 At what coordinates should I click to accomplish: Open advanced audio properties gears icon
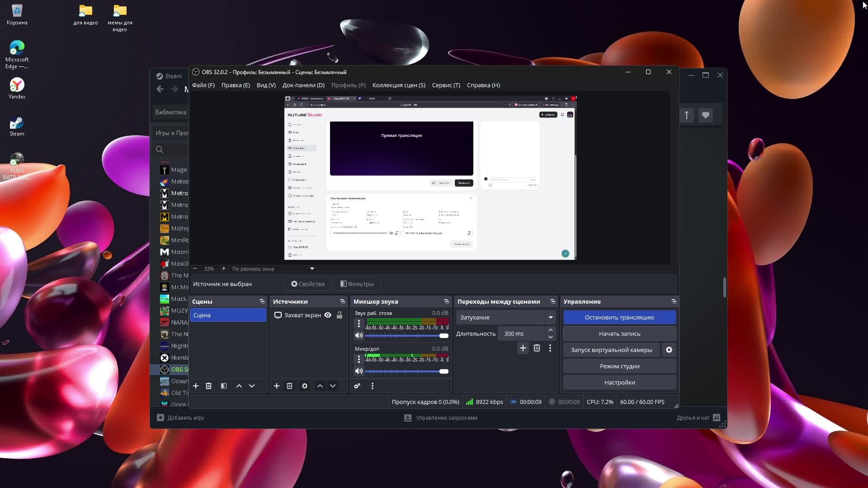[357, 386]
